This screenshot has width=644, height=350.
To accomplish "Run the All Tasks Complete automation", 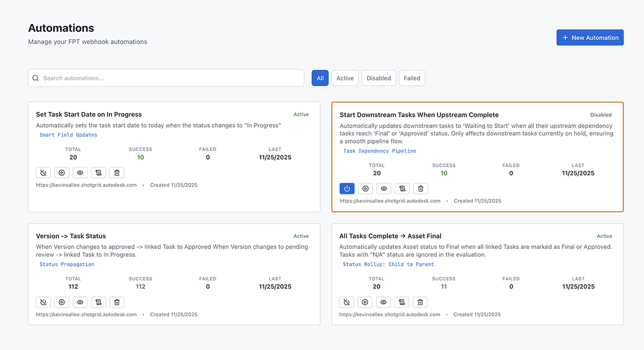I will (x=365, y=302).
